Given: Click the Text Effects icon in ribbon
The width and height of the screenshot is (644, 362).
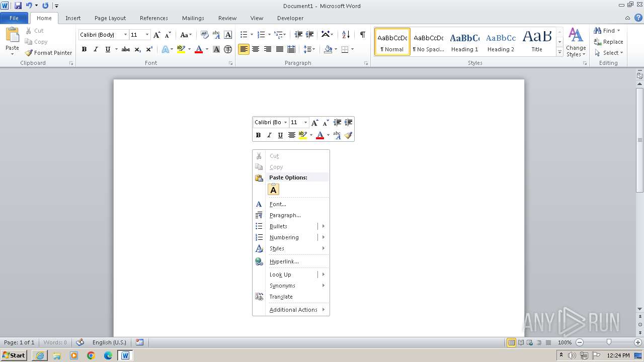Looking at the screenshot, I should coord(165,49).
